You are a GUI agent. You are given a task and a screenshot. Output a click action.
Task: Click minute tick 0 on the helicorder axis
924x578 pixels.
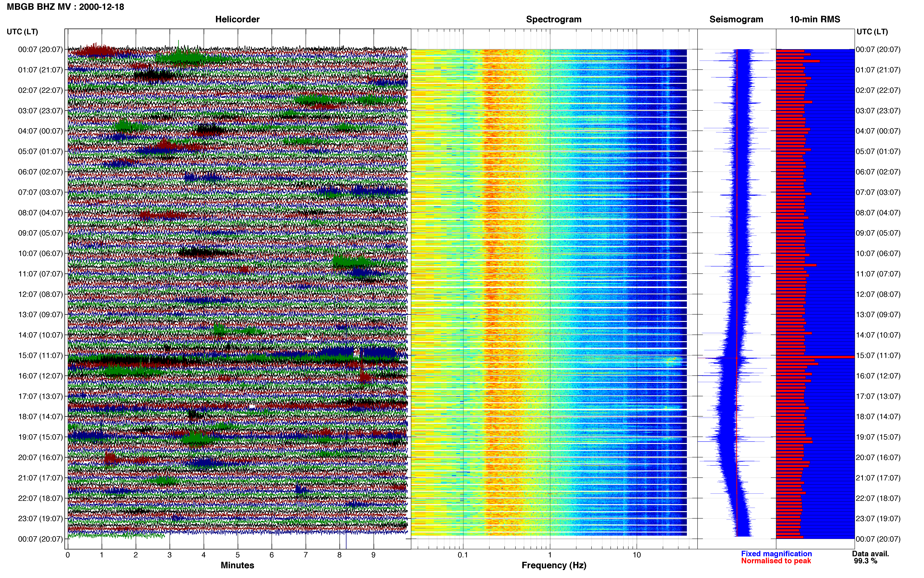[68, 555]
